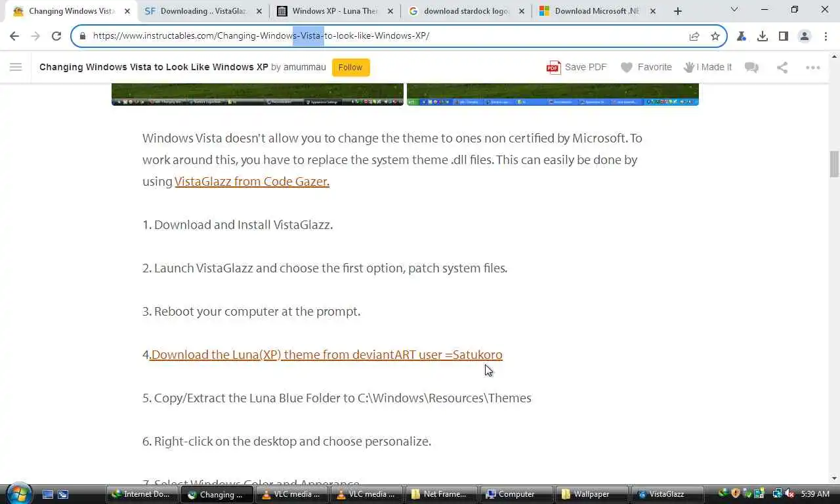Click the scrollbar down arrow
Viewport: 840px width, 504px height.
(x=834, y=478)
